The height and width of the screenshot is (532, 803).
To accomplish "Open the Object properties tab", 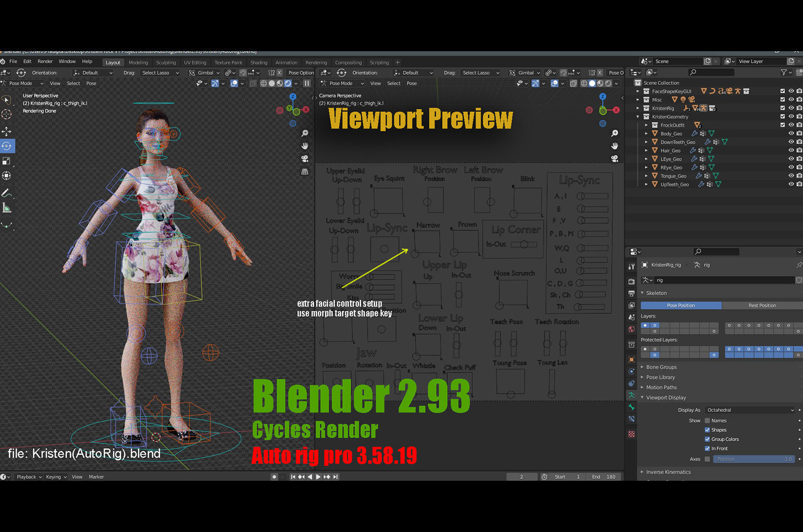I will (x=631, y=359).
